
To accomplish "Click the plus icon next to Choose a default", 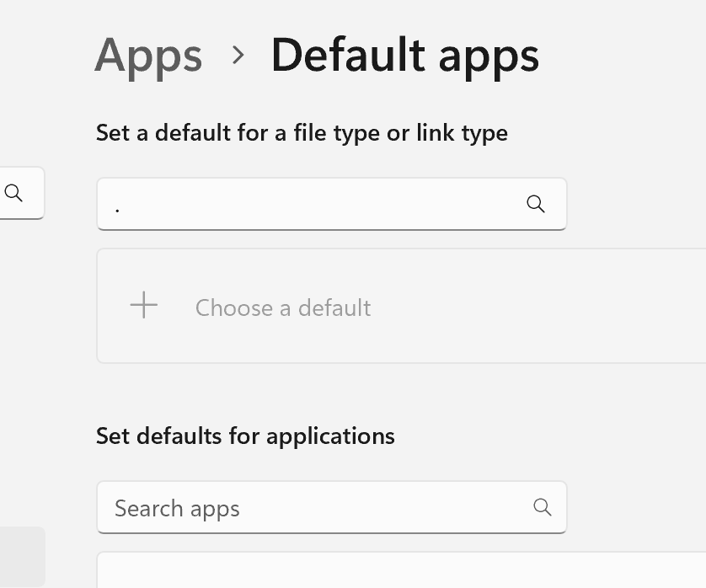I will (143, 305).
